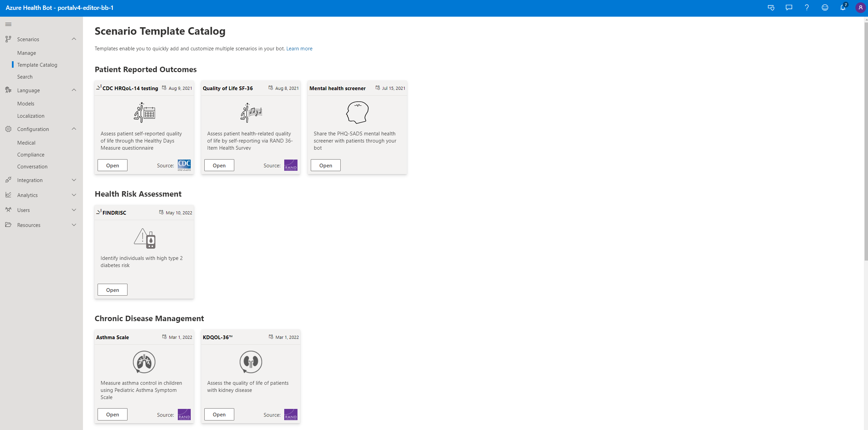Open the Asthma Scale chronic disease template
The image size is (868, 430).
[113, 414]
